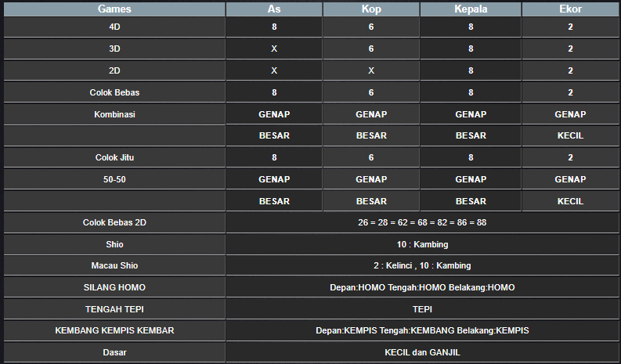
Task: Select the KEMBANG KEMPIS KEMBAR label
Action: click(114, 330)
